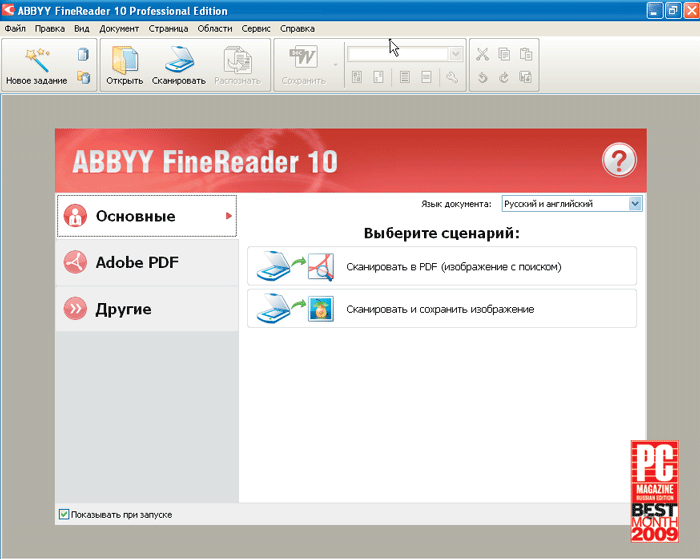Click the ABBYY FineReader title bar app icon
Viewport: 700px width, 559px height.
point(8,10)
